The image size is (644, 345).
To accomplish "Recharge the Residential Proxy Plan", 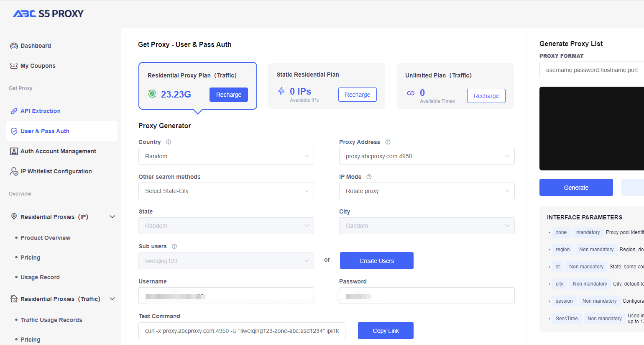I will [229, 95].
